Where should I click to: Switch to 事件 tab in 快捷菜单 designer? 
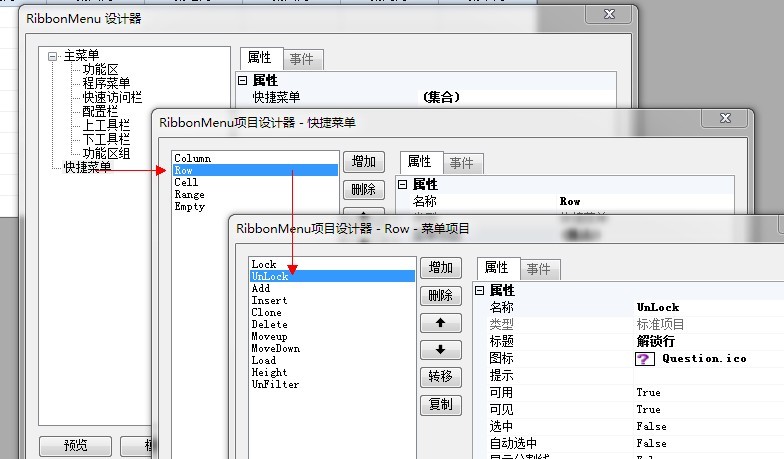462,163
